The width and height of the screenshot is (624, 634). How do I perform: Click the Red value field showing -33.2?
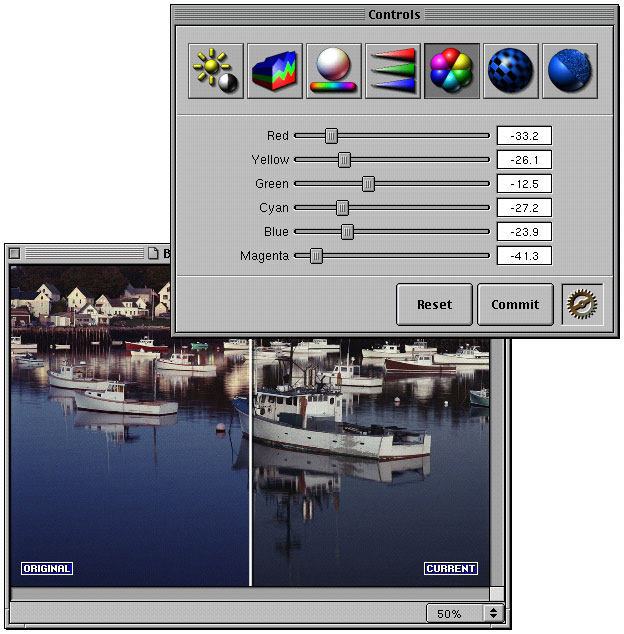[524, 135]
